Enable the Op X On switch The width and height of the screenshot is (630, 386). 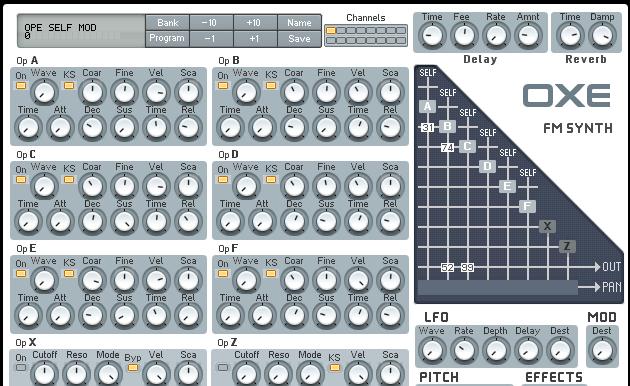(x=21, y=367)
